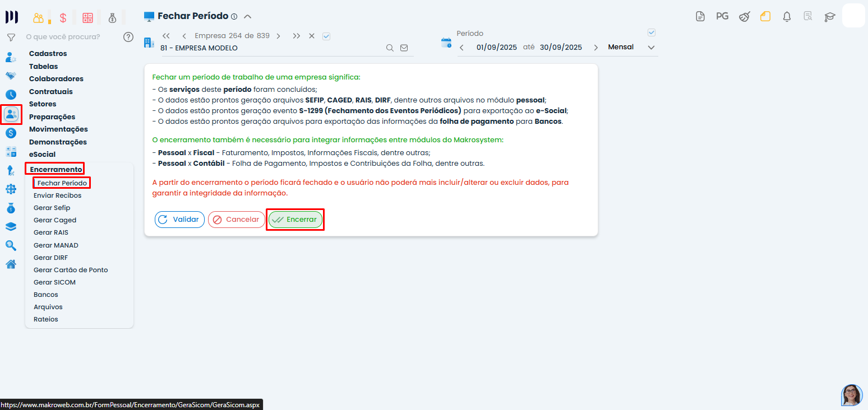Expand the Contratuais menu

click(51, 92)
